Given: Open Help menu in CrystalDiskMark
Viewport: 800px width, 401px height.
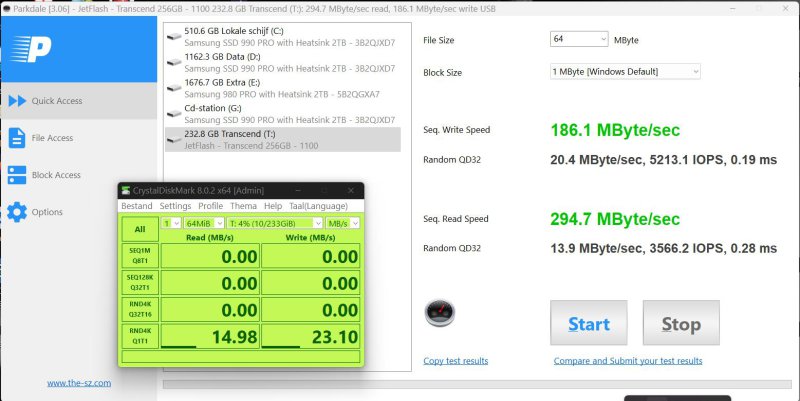Looking at the screenshot, I should (273, 206).
